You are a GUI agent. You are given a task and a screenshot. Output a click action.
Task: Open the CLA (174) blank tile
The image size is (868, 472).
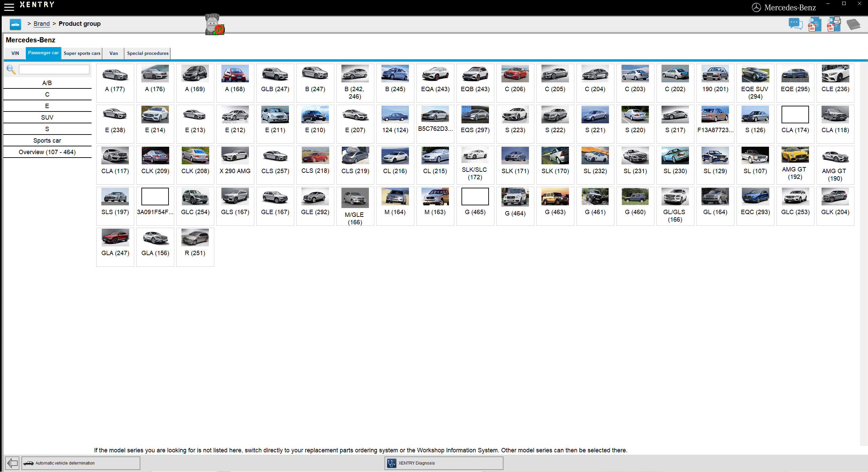[795, 124]
